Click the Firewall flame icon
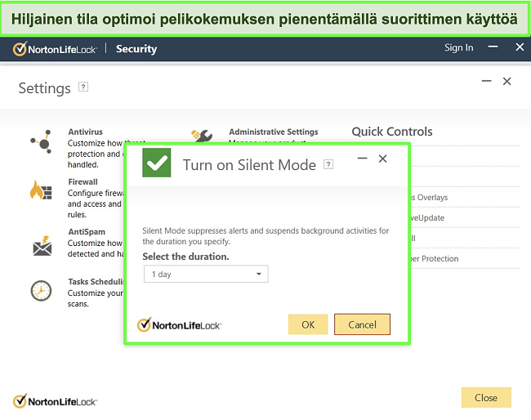The image size is (531, 420). coord(41,190)
